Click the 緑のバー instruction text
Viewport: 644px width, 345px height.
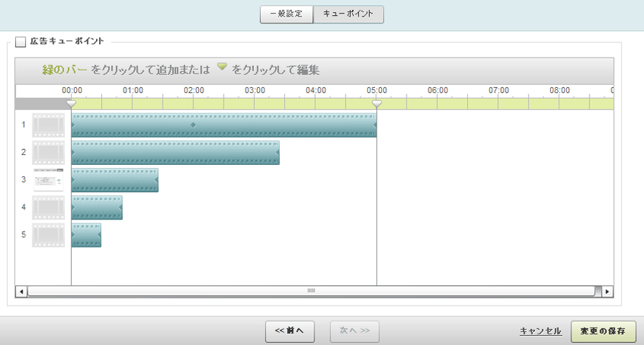pyautogui.click(x=64, y=70)
